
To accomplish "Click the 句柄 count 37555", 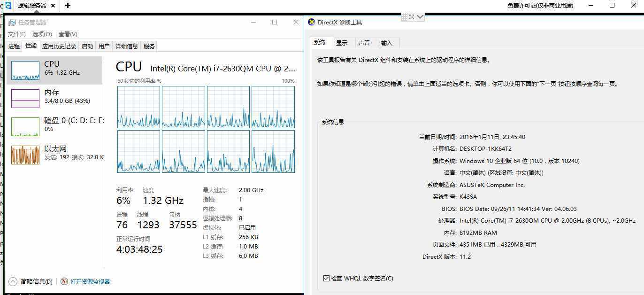I will point(183,225).
